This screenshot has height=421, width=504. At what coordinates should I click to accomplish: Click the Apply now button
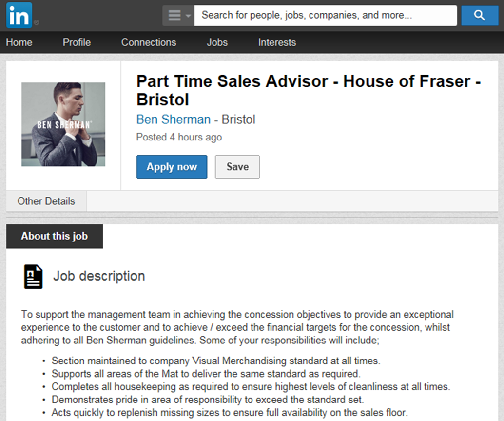[172, 167]
